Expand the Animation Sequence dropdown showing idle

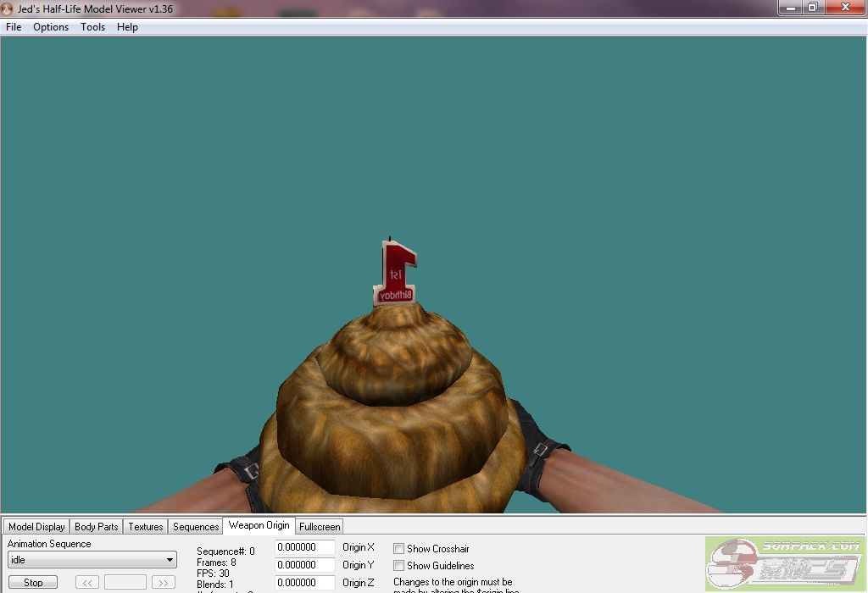(92, 560)
